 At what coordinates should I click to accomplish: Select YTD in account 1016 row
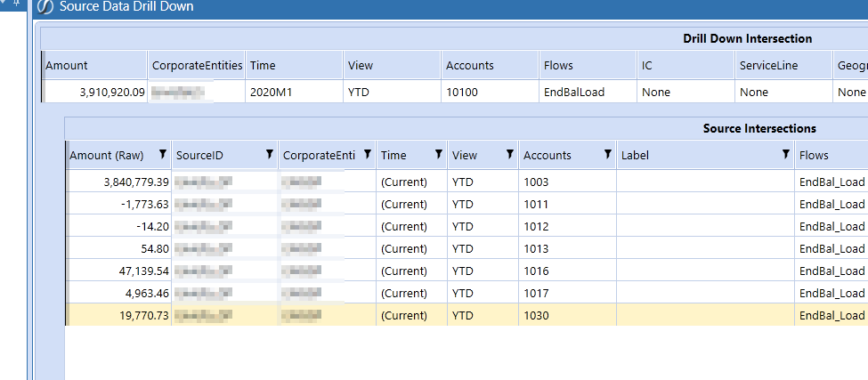483,271
